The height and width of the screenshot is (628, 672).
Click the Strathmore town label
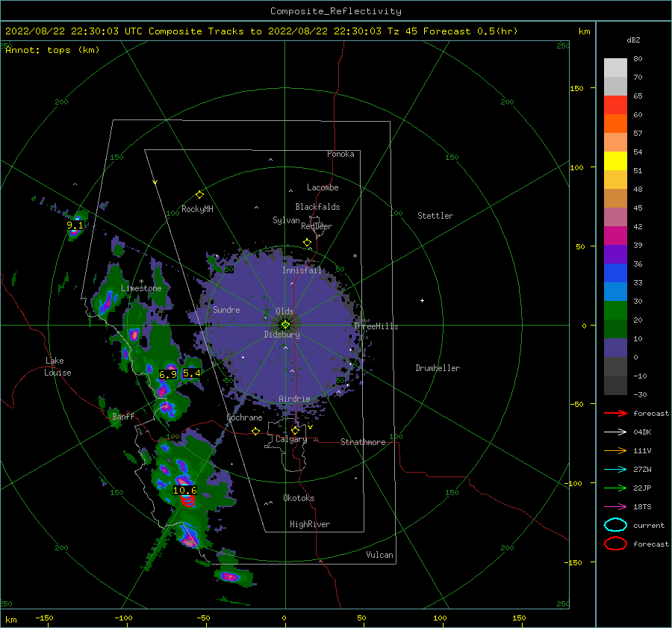coord(363,442)
